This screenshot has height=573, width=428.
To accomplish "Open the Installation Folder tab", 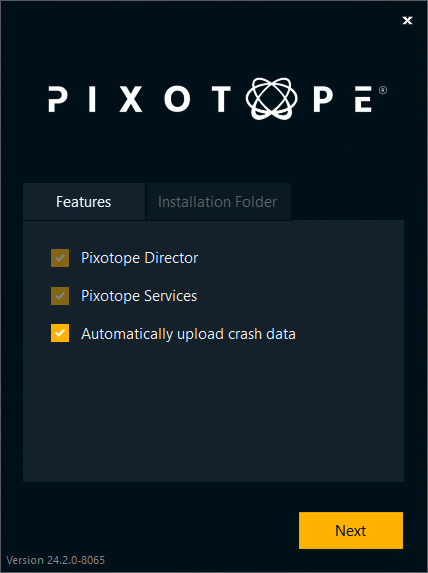I will pyautogui.click(x=218, y=202).
